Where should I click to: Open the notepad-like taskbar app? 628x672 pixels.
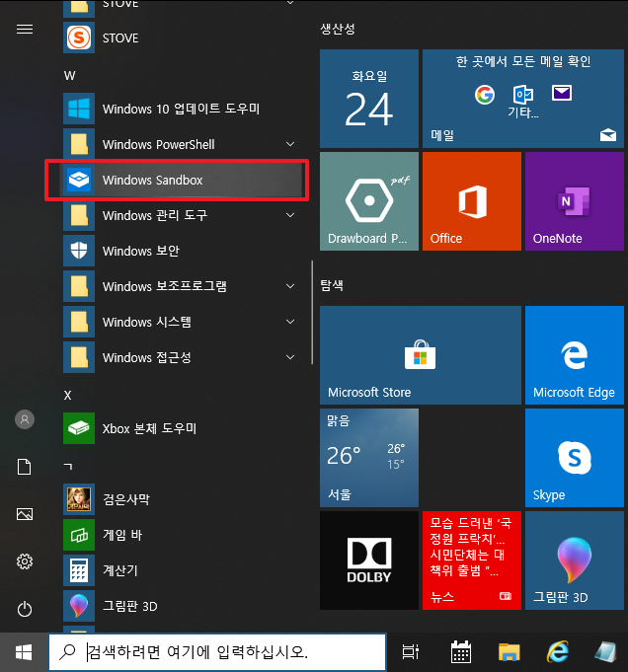click(x=605, y=652)
